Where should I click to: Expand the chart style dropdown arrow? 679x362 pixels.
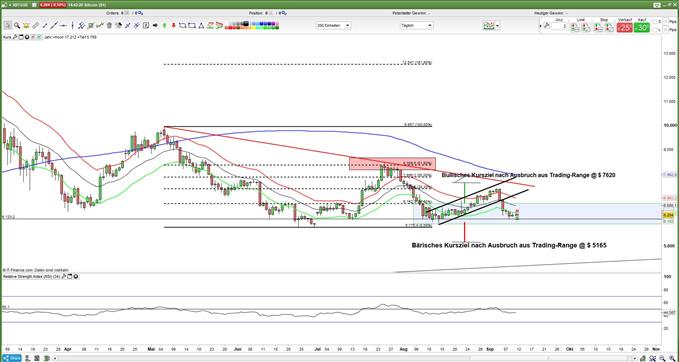coord(498,26)
